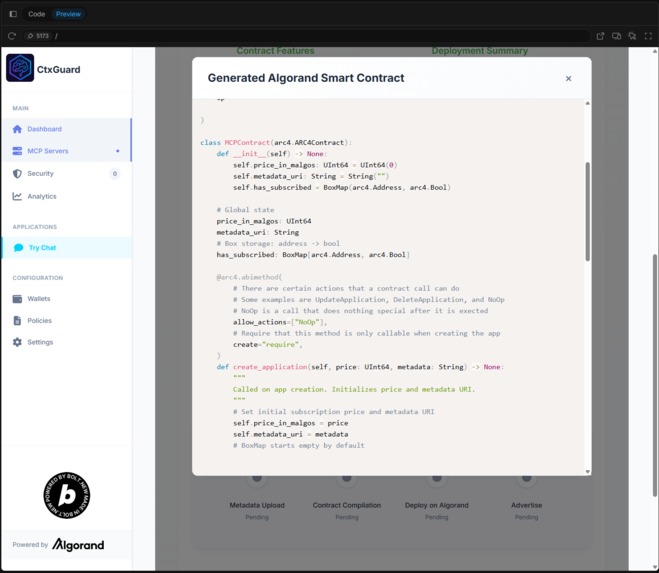Viewport: 659px width, 573px height.
Task: Open the Dashboard menu item
Action: (66, 129)
